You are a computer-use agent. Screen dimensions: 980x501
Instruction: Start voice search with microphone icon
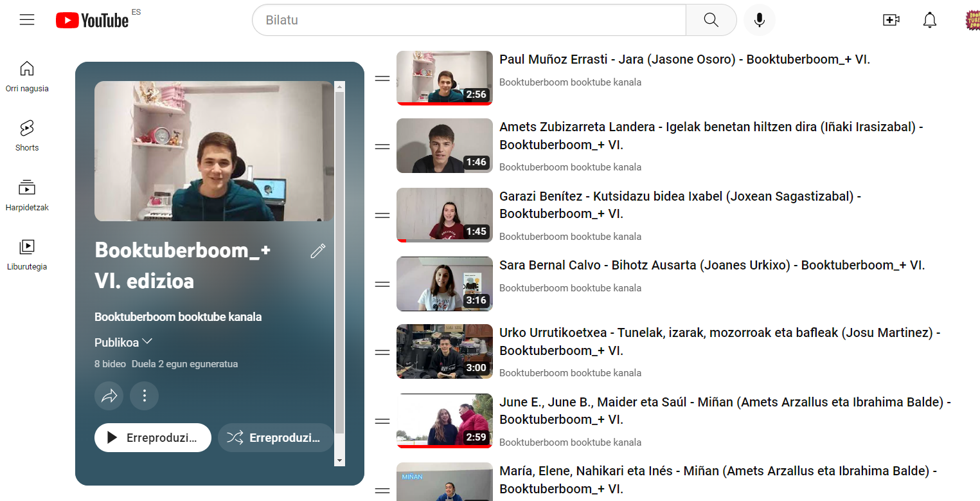[760, 20]
